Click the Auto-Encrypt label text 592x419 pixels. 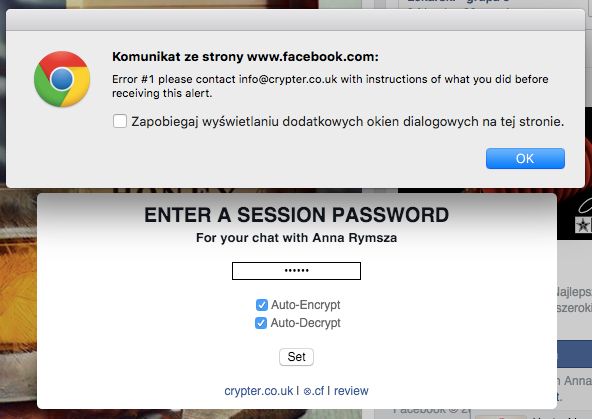click(x=306, y=305)
